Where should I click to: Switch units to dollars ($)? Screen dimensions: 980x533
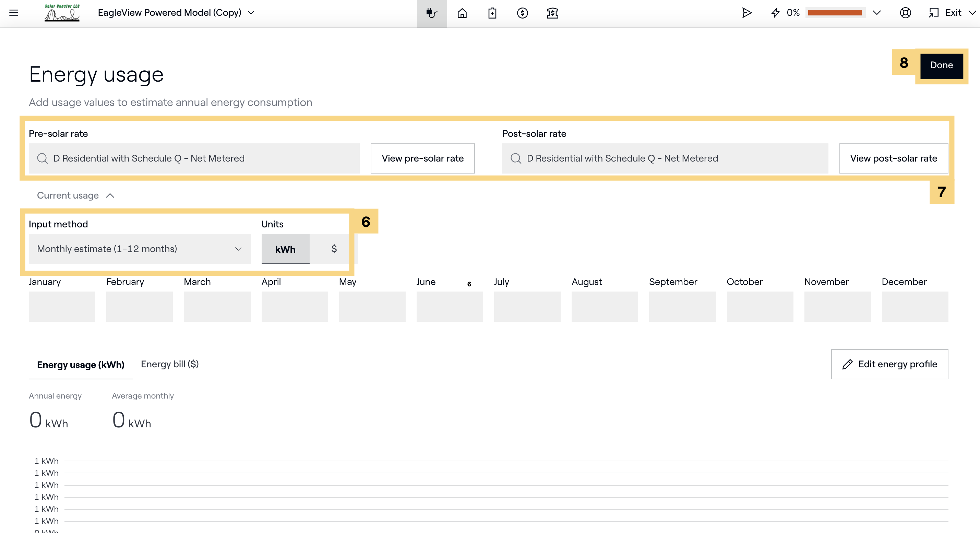pos(334,249)
